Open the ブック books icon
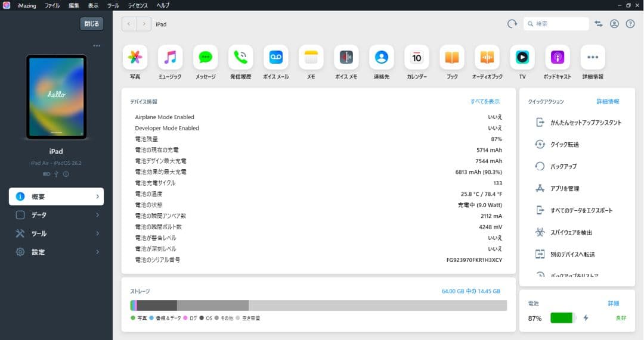The height and width of the screenshot is (340, 644). coord(452,57)
